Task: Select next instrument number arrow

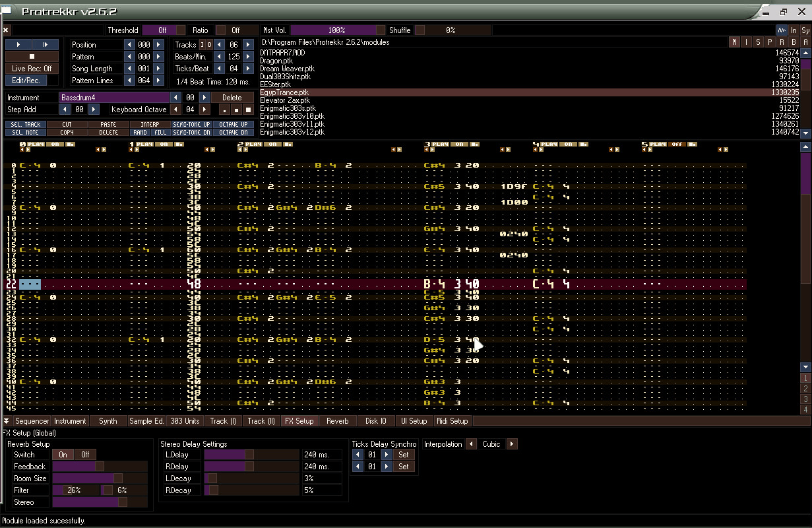Action: 204,98
